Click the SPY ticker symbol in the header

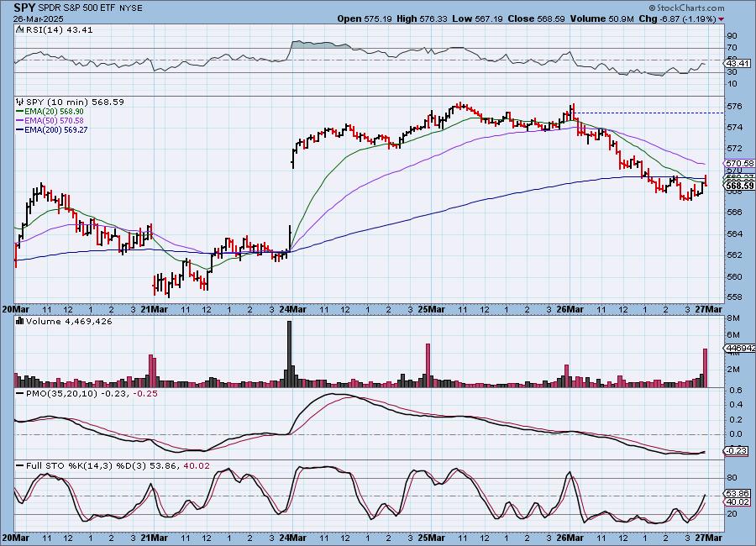tap(24, 8)
